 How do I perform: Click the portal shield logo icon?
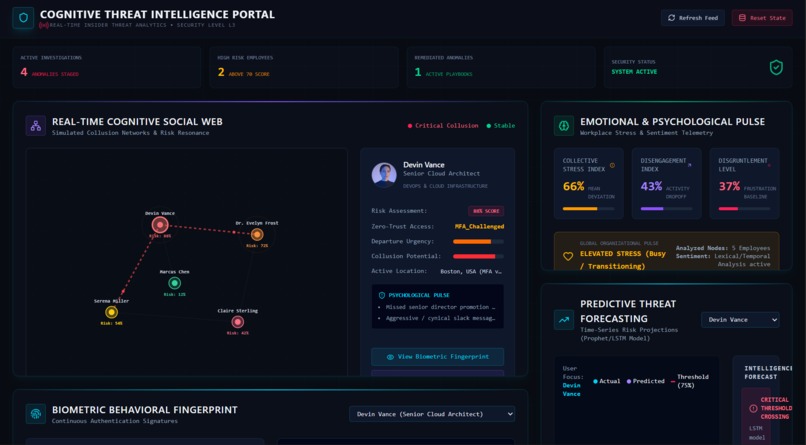click(23, 18)
